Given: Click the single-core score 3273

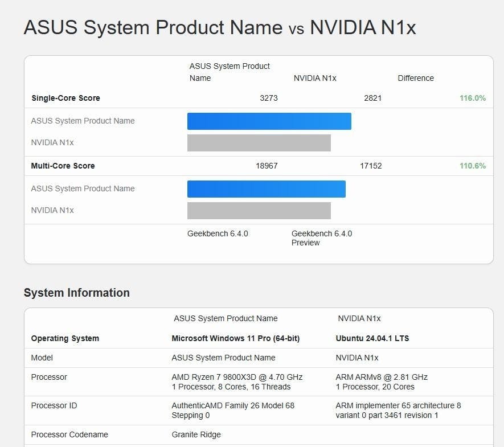Looking at the screenshot, I should 269,98.
